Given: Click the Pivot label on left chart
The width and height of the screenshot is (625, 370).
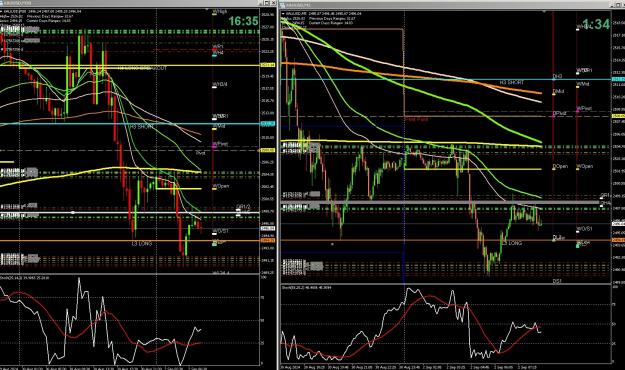Looking at the screenshot, I should tap(200, 153).
